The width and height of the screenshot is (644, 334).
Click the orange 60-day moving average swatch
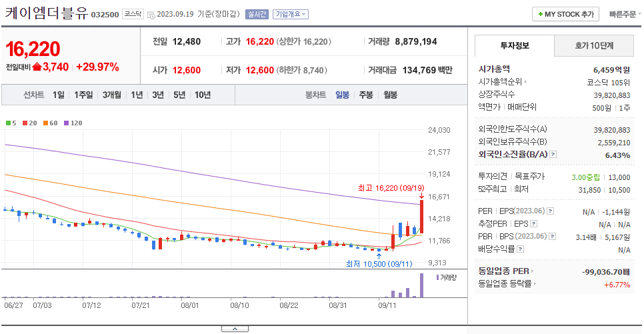[45, 123]
